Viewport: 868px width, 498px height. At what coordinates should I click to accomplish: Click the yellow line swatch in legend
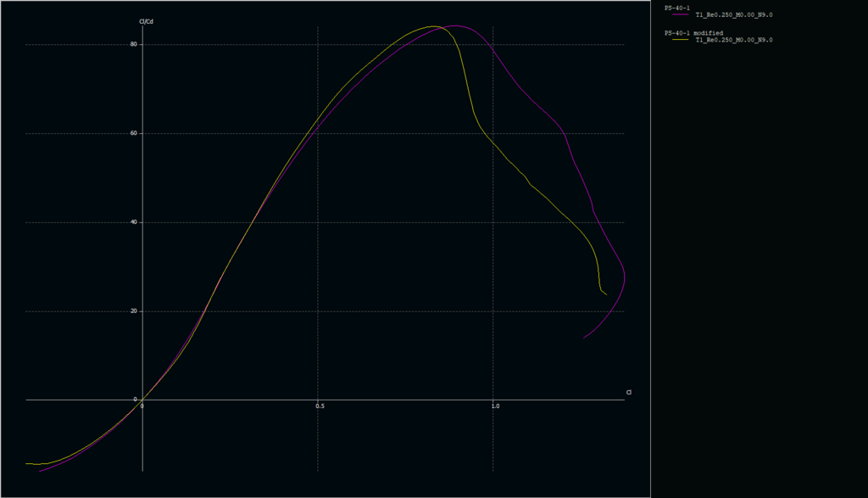(678, 40)
